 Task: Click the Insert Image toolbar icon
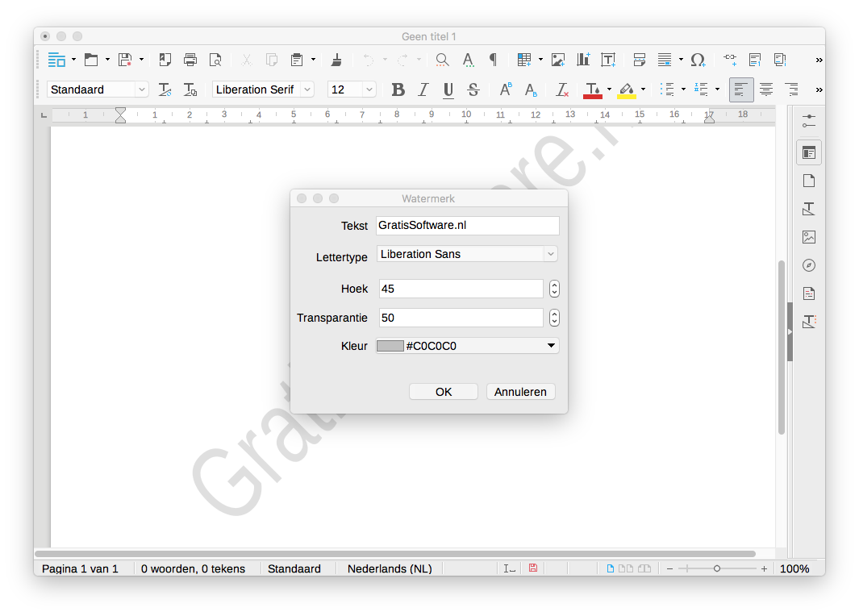557,60
